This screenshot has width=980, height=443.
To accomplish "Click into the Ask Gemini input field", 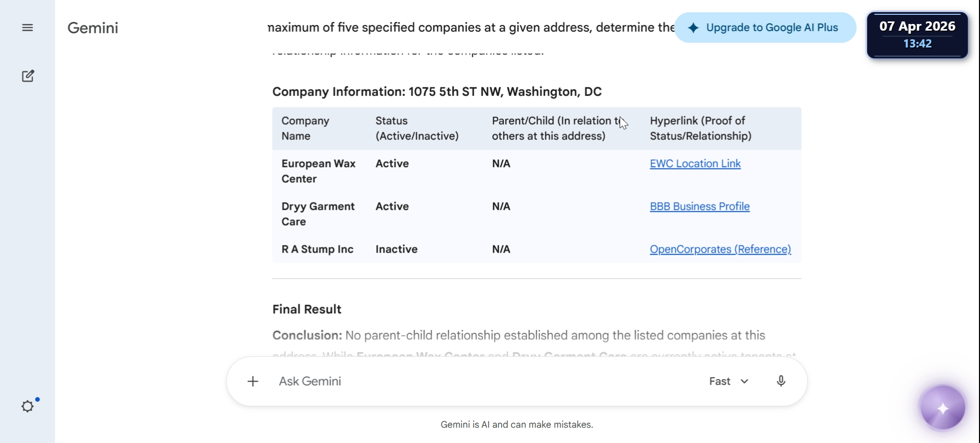I will [480, 381].
